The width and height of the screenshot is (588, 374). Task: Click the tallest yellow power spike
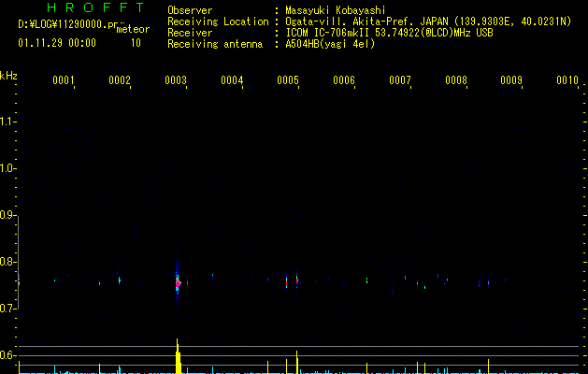pos(178,356)
